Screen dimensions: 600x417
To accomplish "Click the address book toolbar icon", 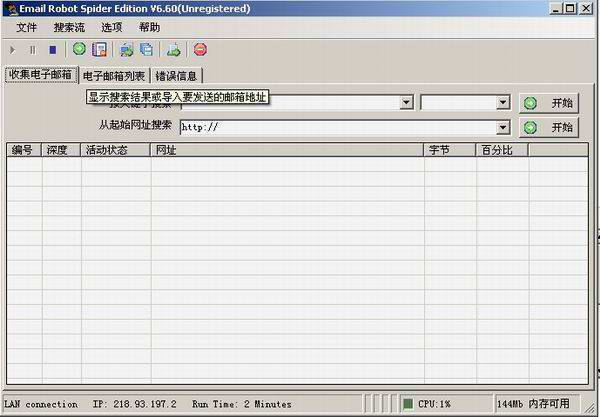I will 99,49.
